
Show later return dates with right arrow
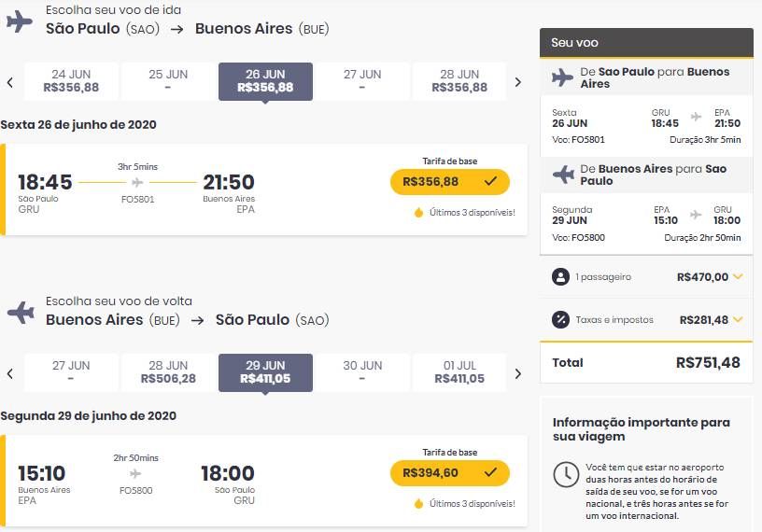[x=518, y=373]
